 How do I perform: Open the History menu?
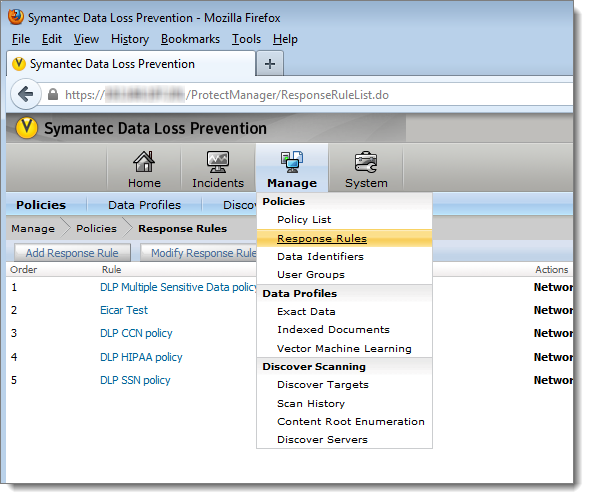(x=130, y=39)
